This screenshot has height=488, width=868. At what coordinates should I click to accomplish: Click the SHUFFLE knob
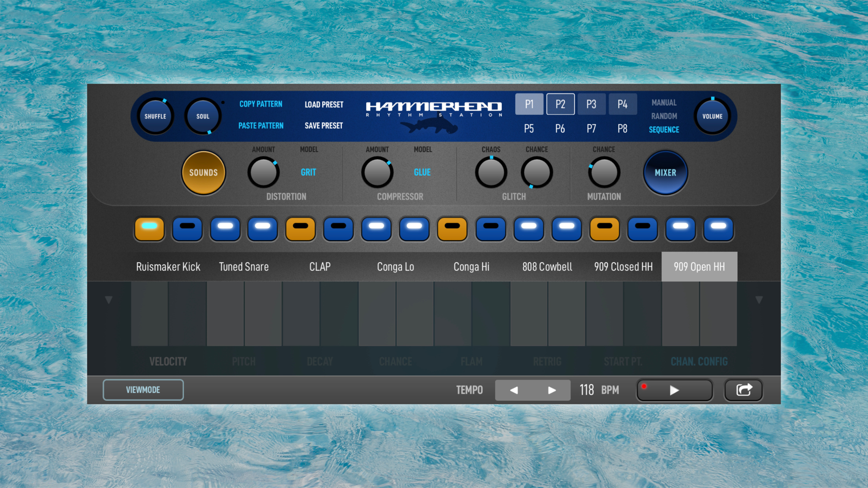click(155, 116)
